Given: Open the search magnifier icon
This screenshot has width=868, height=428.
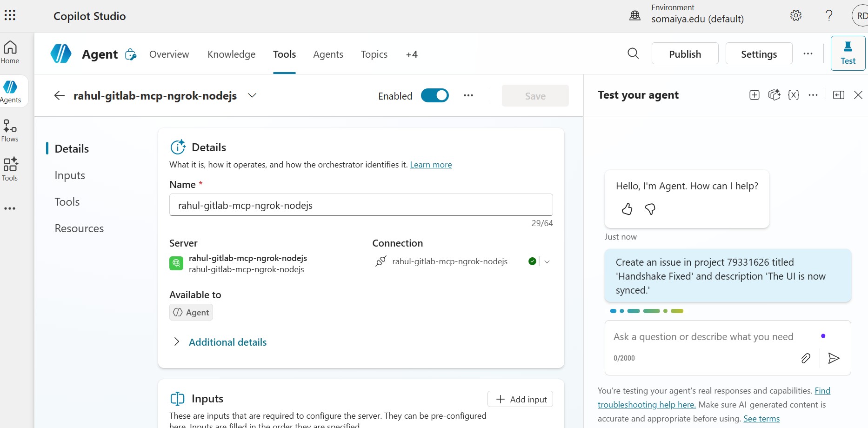Looking at the screenshot, I should coord(633,53).
